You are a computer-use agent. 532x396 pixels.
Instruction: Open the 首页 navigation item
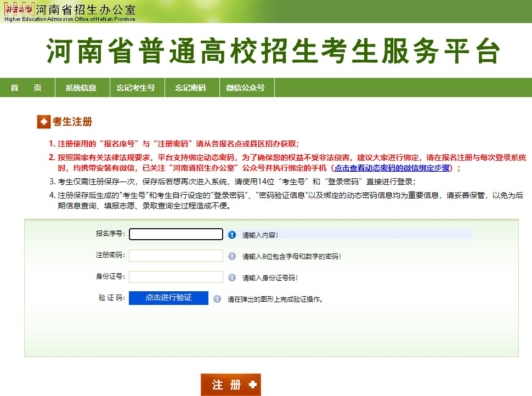point(26,88)
